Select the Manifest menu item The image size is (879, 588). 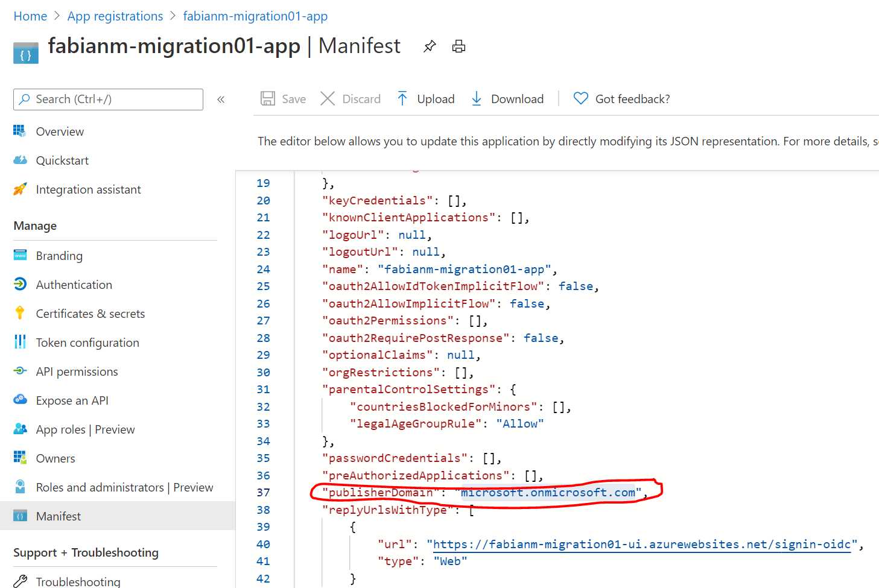118,516
